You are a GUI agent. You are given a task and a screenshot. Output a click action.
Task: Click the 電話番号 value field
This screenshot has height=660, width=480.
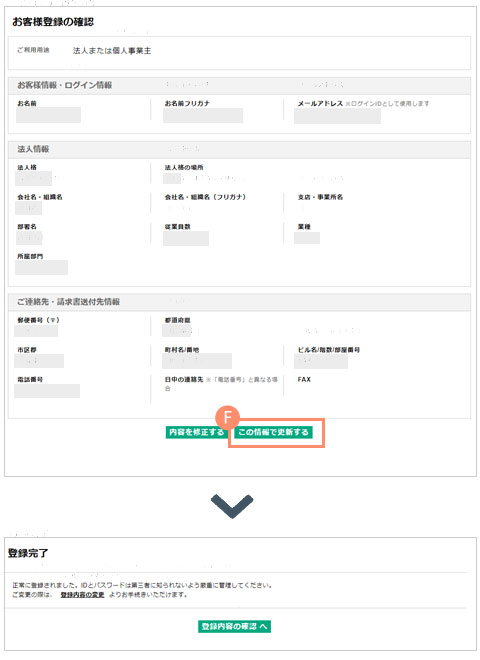tap(47, 391)
